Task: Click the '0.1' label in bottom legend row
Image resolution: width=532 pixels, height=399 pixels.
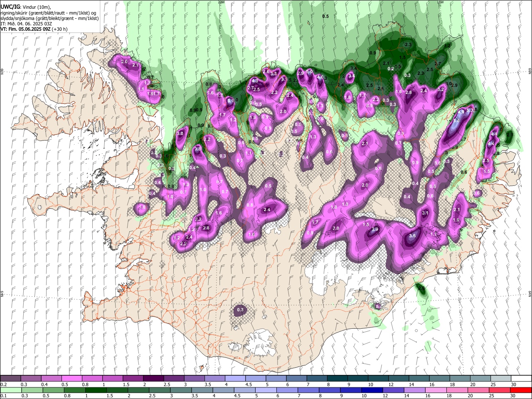Action: pyautogui.click(x=3, y=396)
